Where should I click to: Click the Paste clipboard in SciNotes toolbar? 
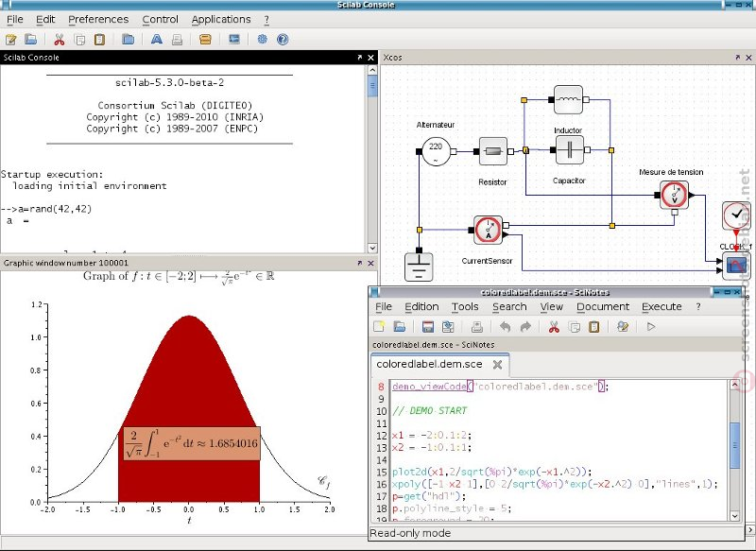tap(594, 327)
